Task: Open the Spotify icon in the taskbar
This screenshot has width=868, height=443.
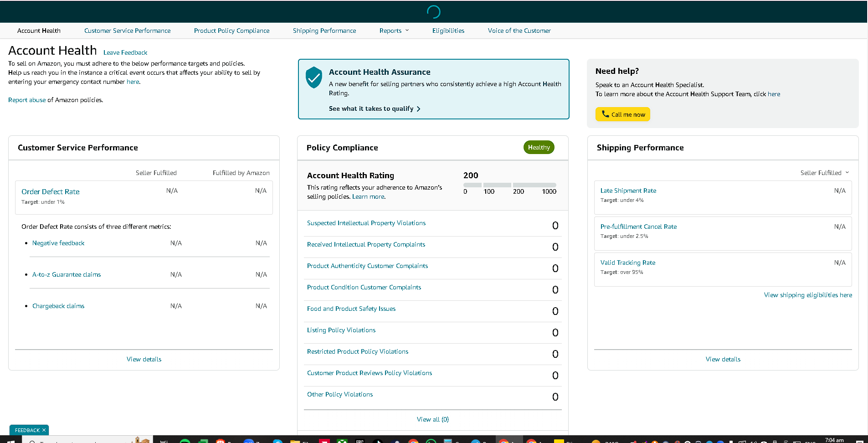Action: coord(185,441)
